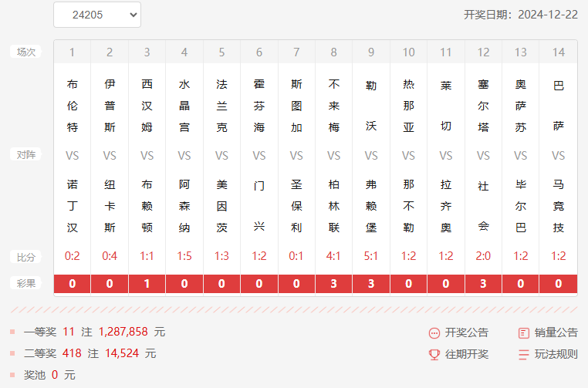Click the trophy icon beside 往期开奖

434,355
